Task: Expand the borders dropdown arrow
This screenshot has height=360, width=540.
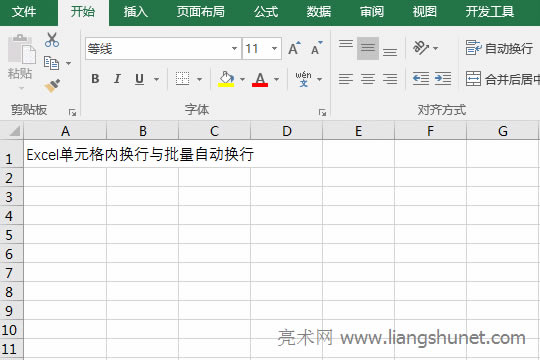Action: click(x=199, y=80)
